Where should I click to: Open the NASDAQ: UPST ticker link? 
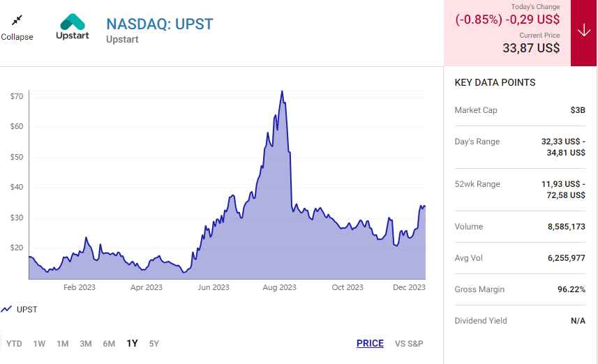point(159,24)
